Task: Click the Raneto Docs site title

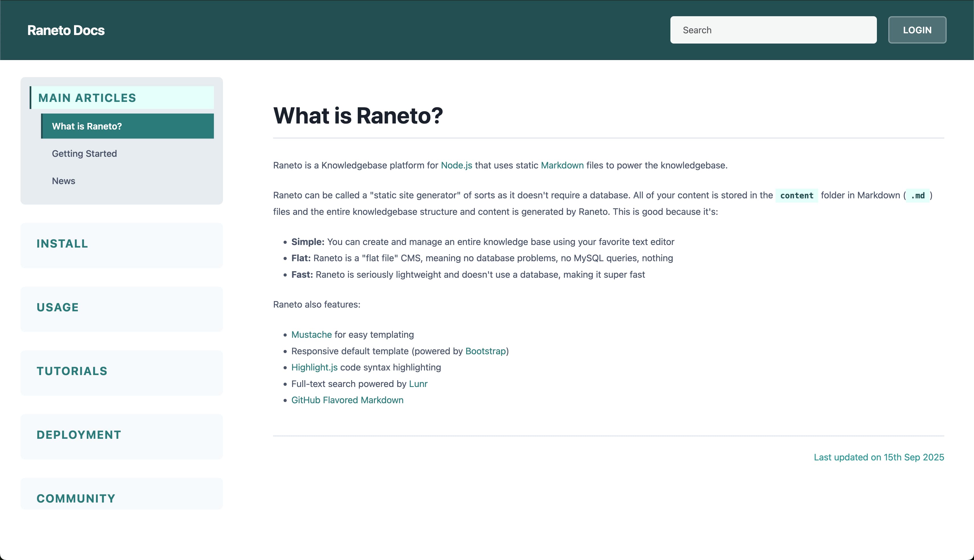Action: (x=66, y=30)
